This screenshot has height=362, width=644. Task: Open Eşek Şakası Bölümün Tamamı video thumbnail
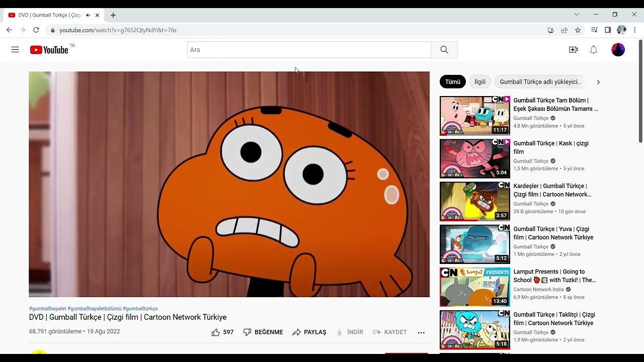(475, 116)
